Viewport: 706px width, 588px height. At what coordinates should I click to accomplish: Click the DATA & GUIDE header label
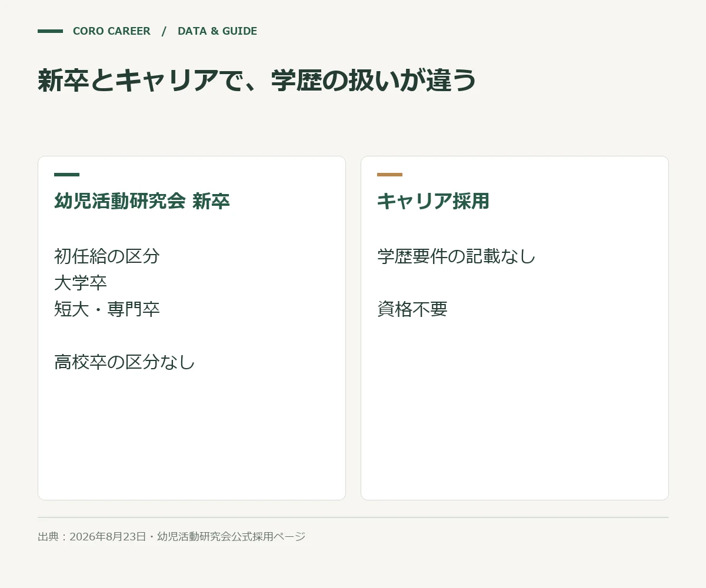pos(217,31)
